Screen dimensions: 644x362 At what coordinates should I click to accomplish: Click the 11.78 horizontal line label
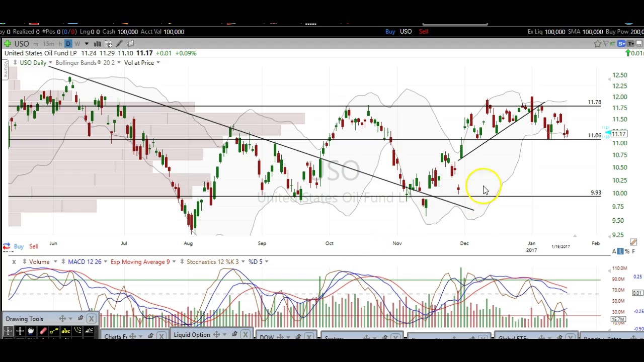point(595,102)
